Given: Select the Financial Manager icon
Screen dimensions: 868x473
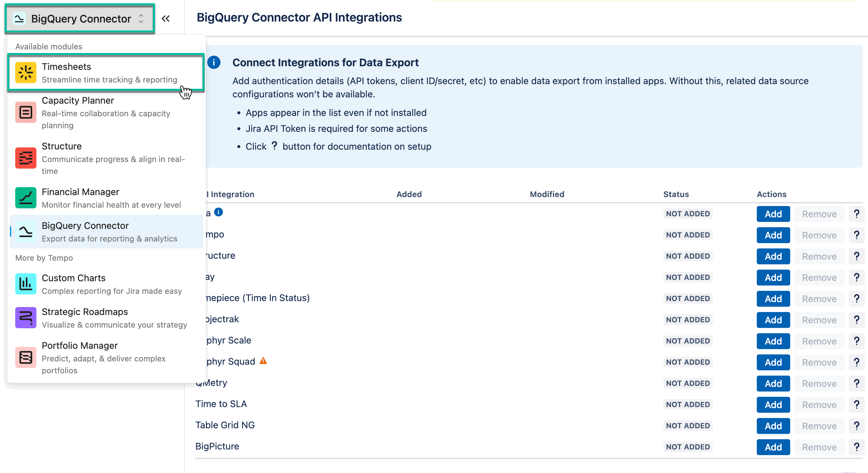Looking at the screenshot, I should (x=25, y=197).
